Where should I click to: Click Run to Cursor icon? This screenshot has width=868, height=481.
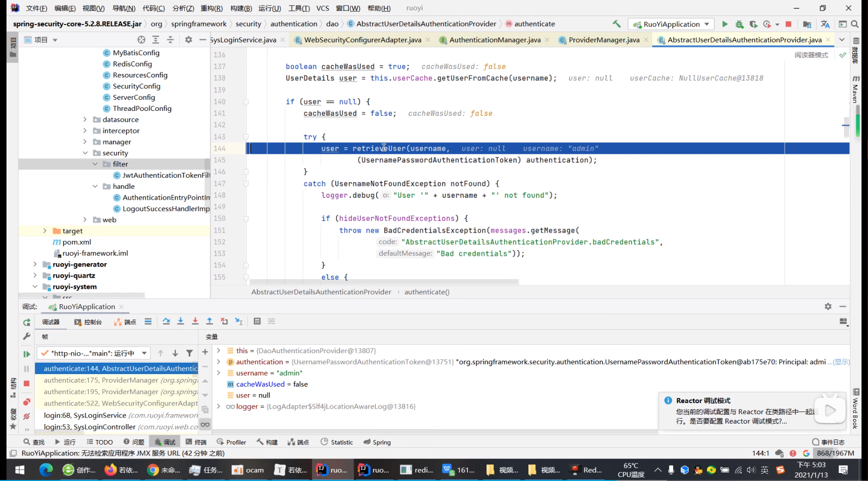point(239,321)
